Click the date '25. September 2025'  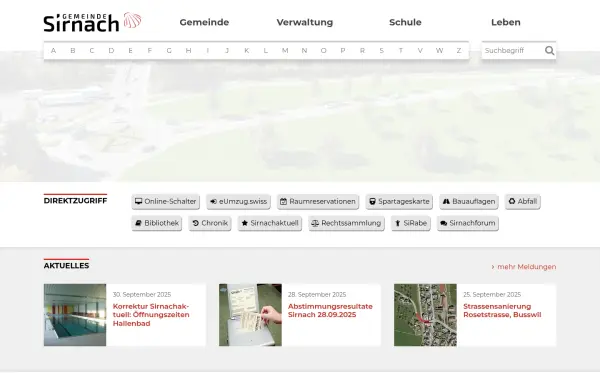492,295
